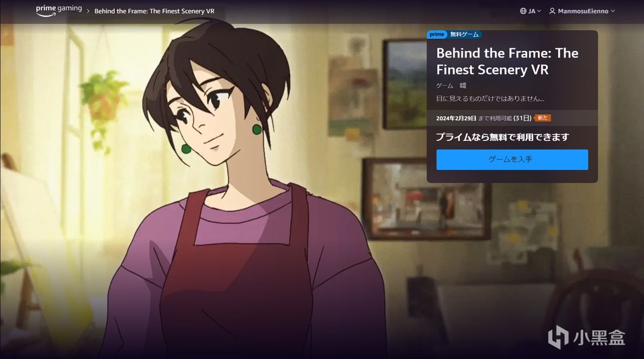
Task: Click the breadcrumb chevron separator
Action: tap(88, 11)
